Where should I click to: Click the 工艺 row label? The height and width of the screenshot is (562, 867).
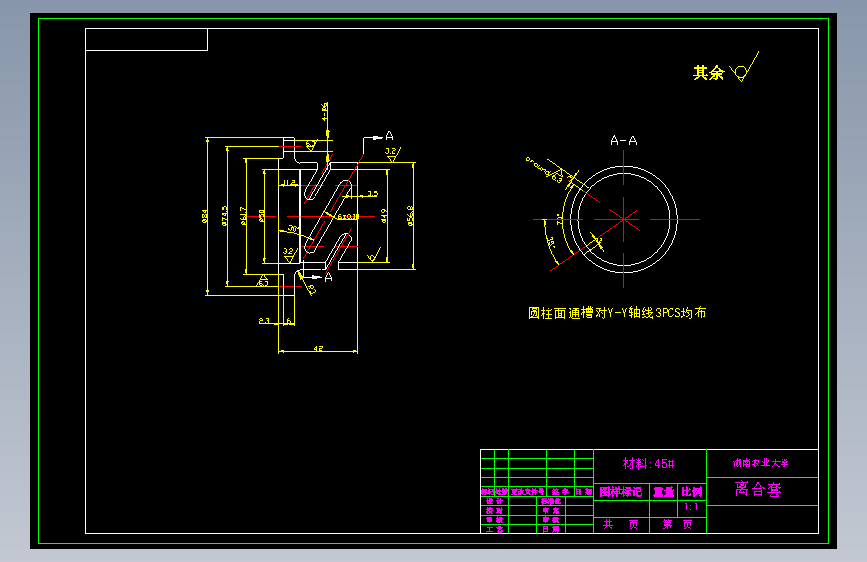494,529
